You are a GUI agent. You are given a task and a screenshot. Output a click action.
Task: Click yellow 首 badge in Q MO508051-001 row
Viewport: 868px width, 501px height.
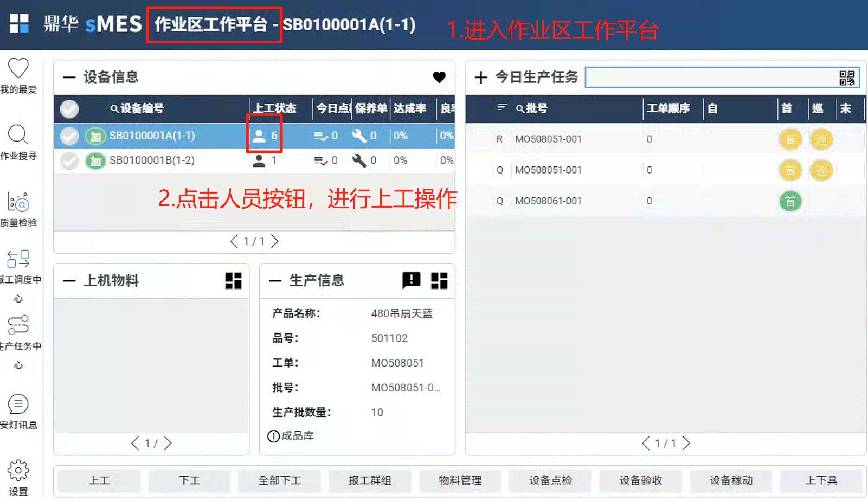pos(790,171)
